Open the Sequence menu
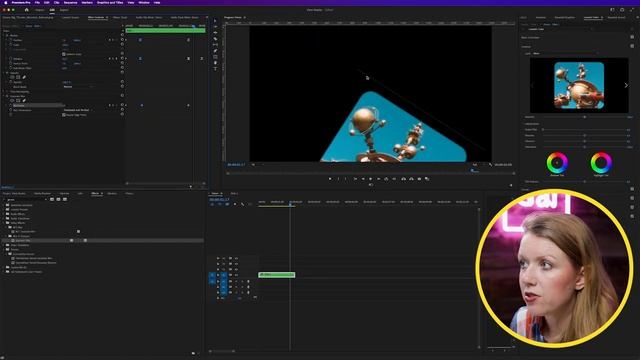Image resolution: width=640 pixels, height=360 pixels. (x=70, y=2)
